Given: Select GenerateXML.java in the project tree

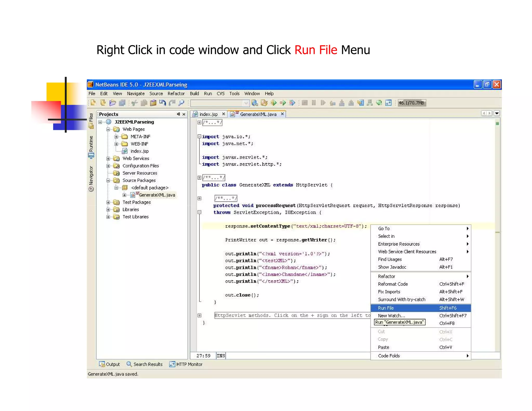Looking at the screenshot, I should point(157,195).
